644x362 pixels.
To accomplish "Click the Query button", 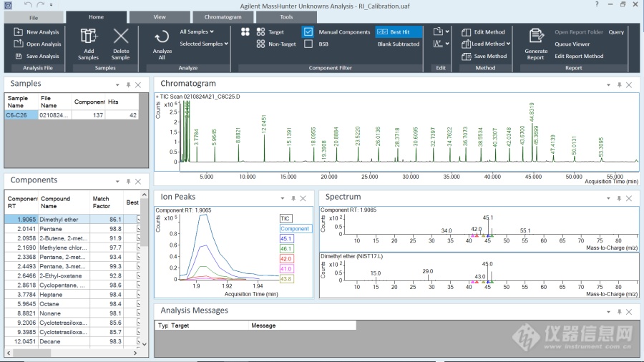I will [616, 32].
